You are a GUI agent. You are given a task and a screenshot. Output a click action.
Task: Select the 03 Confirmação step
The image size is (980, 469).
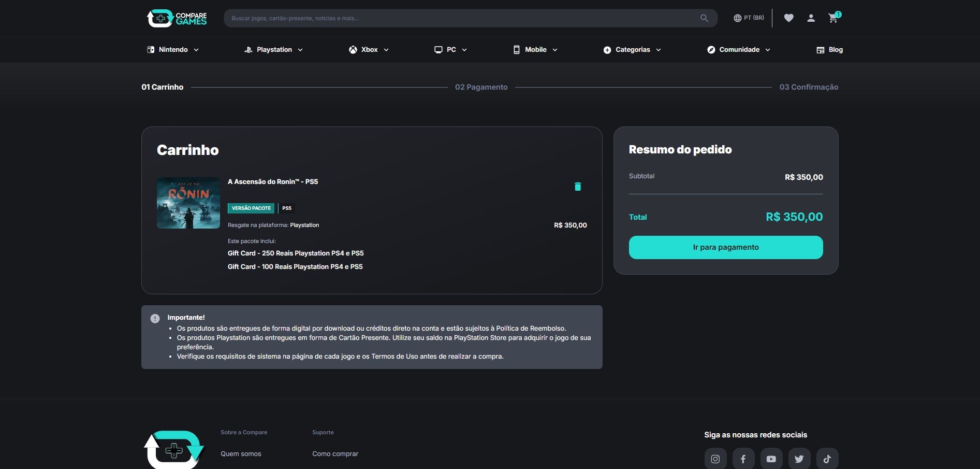[x=809, y=87]
